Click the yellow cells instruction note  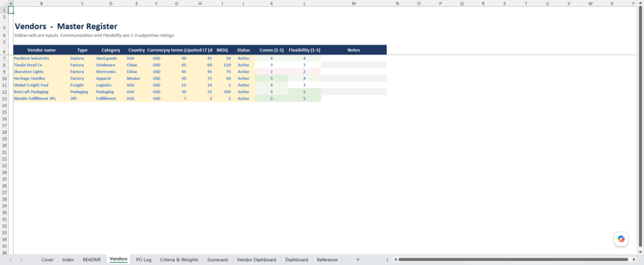tap(94, 35)
